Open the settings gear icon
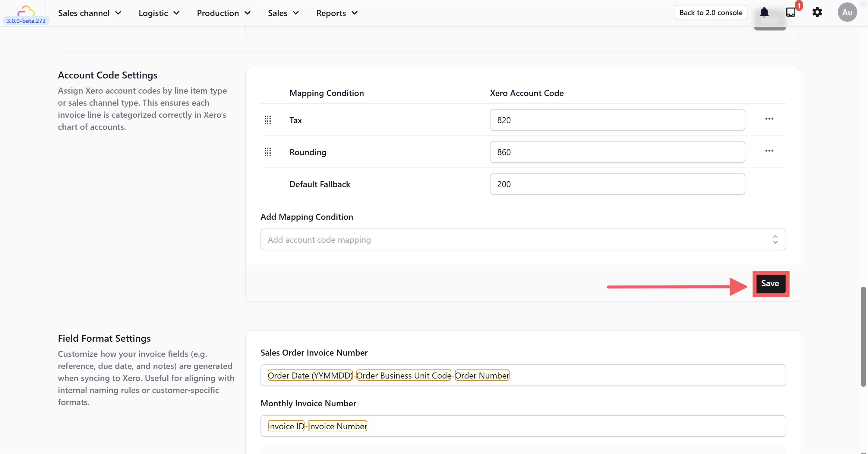The width and height of the screenshot is (868, 454). pos(817,12)
